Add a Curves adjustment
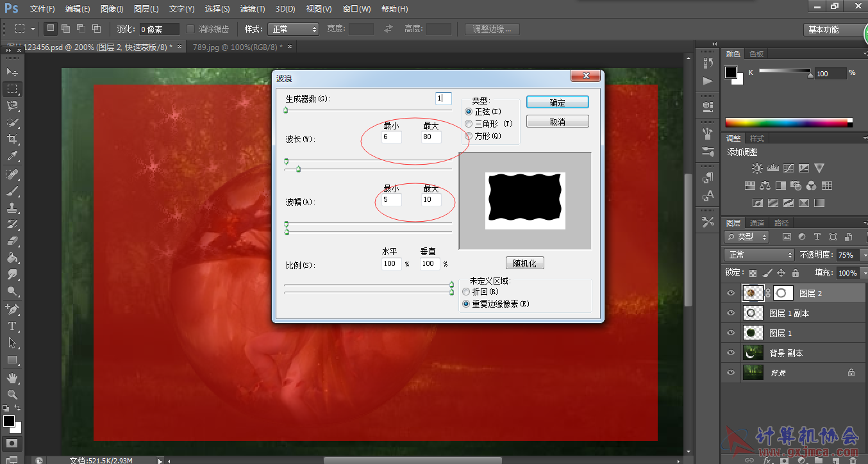This screenshot has width=868, height=464. pos(788,169)
